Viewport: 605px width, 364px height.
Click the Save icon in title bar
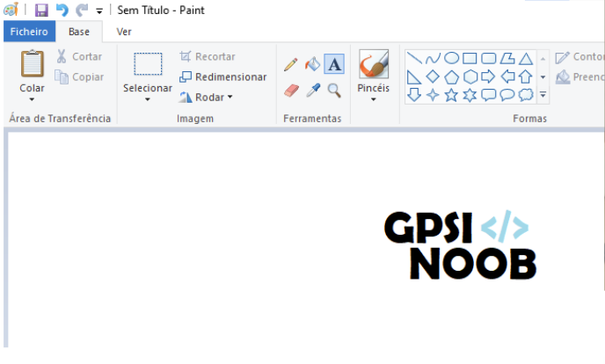[41, 11]
